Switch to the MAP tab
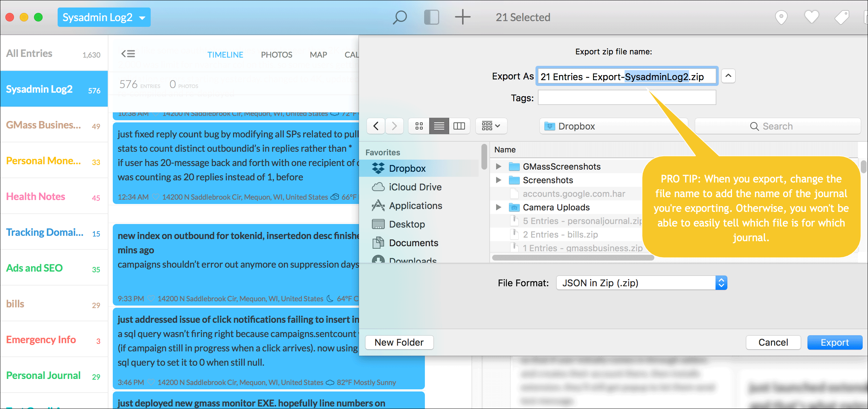 click(x=318, y=55)
